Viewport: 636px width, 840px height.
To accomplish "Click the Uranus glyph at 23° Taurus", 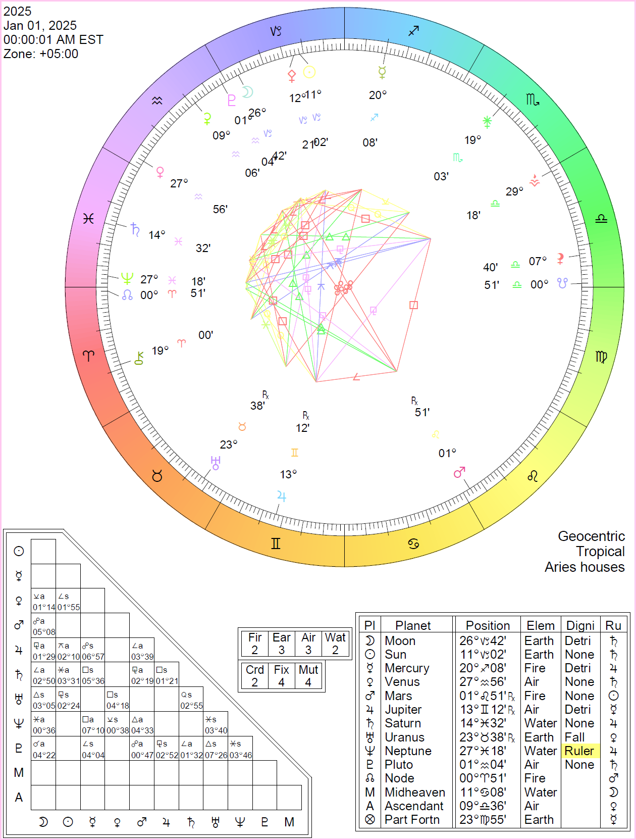I will [216, 463].
